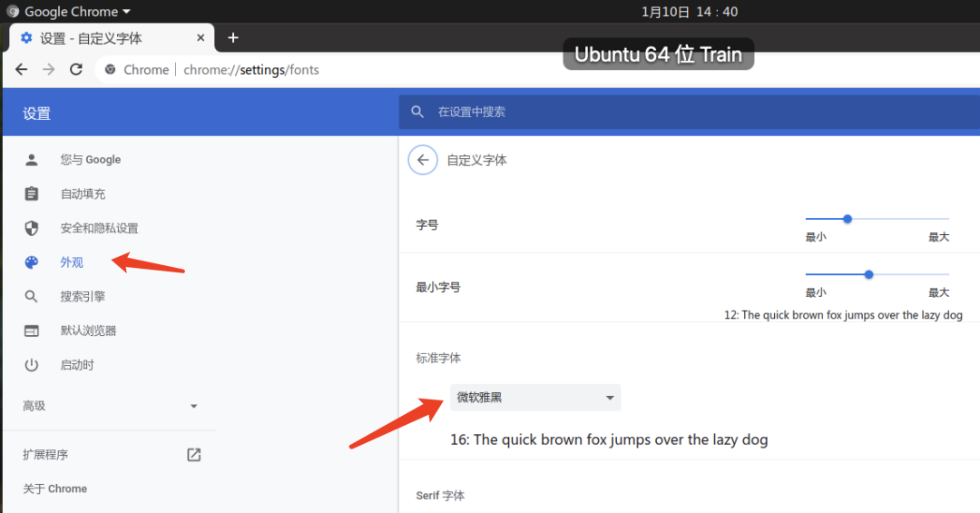Click the shield icon for 安全和隐私设置
980x513 pixels.
[x=31, y=228]
